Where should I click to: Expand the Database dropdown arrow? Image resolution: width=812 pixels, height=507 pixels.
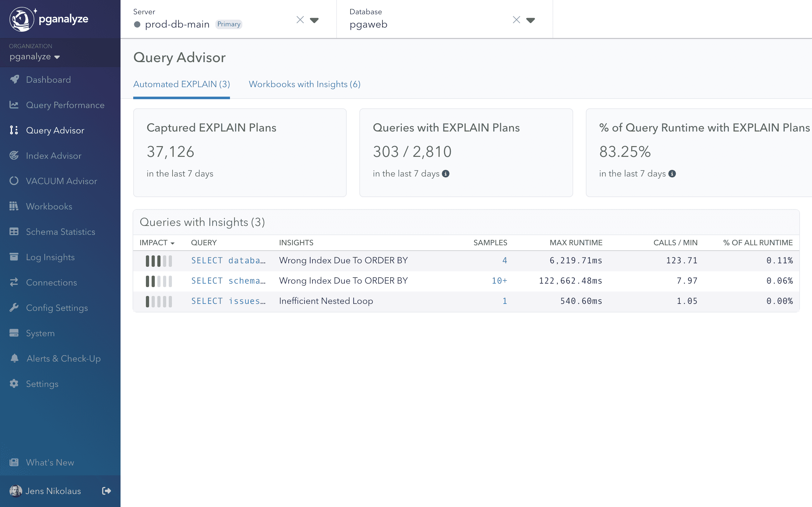[x=530, y=20]
